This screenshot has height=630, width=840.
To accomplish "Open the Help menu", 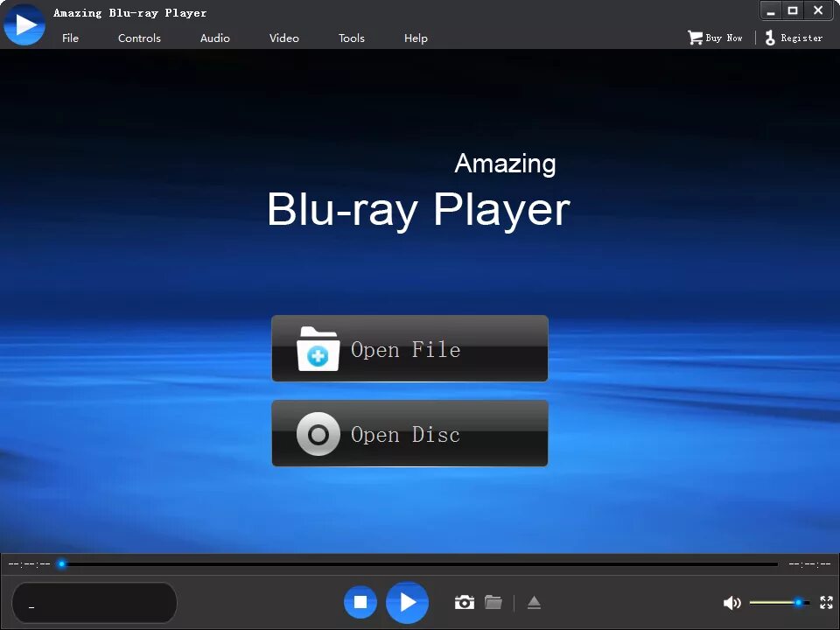I will click(x=416, y=38).
